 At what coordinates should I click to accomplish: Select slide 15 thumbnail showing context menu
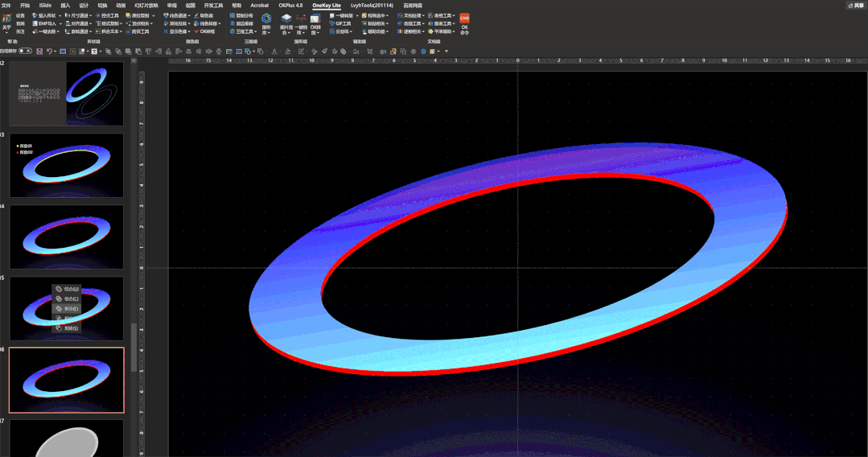[67, 308]
